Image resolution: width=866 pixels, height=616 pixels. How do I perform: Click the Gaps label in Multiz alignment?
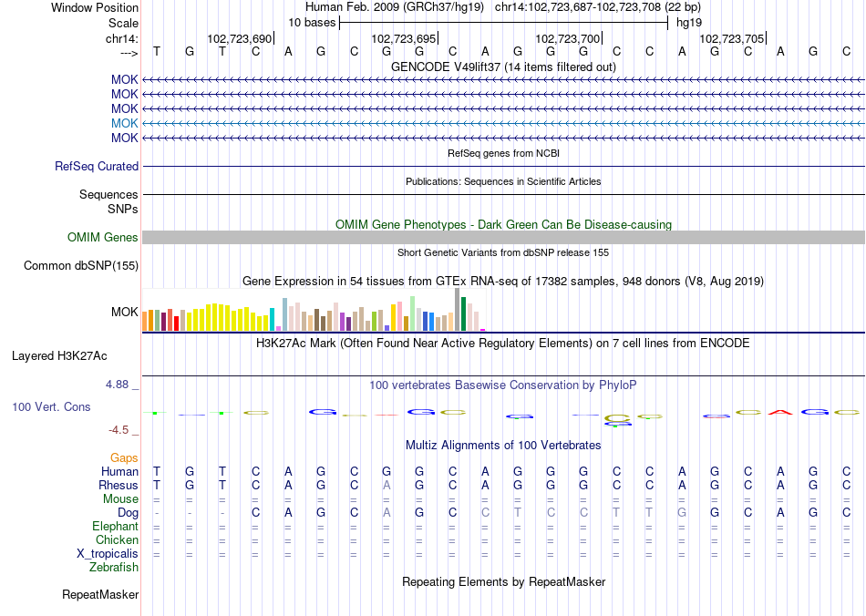124,457
